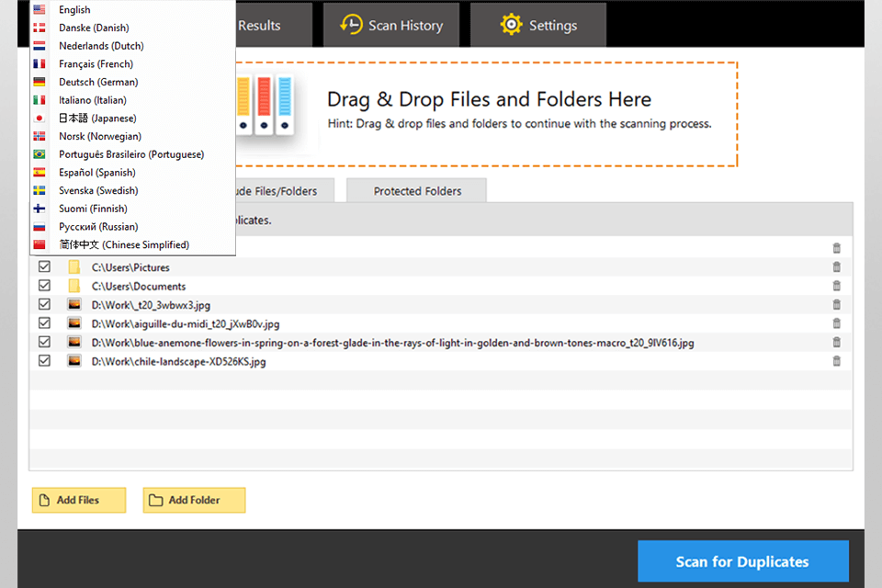The width and height of the screenshot is (882, 588).
Task: Click the Add Folder button
Action: pos(194,500)
